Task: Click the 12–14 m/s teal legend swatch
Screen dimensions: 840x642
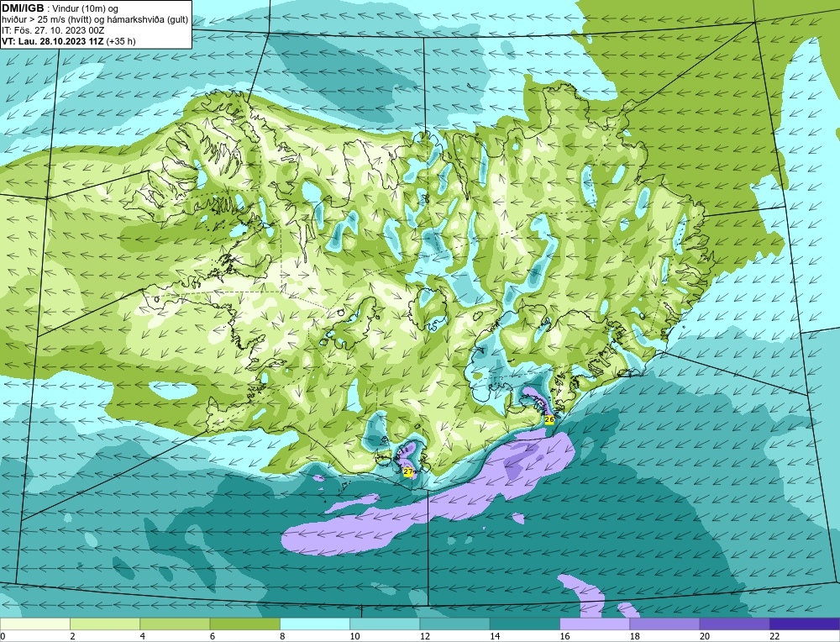Action: [x=454, y=624]
